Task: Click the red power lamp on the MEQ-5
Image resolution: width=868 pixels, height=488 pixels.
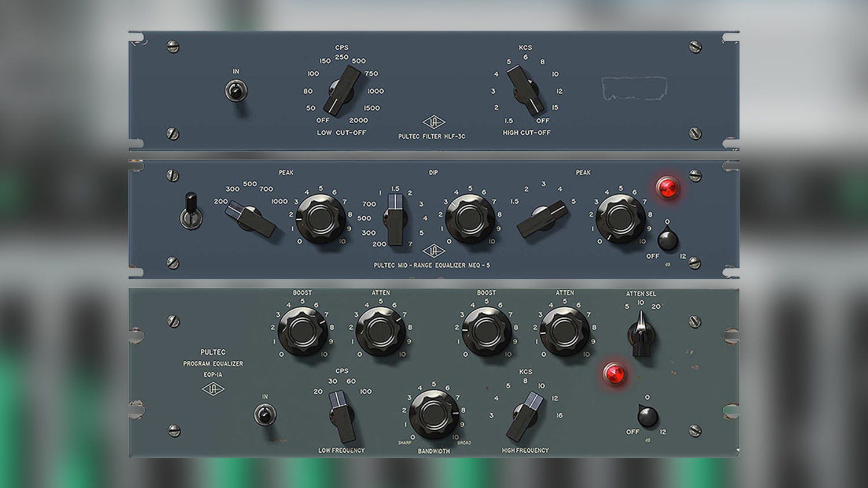Action: click(x=667, y=187)
